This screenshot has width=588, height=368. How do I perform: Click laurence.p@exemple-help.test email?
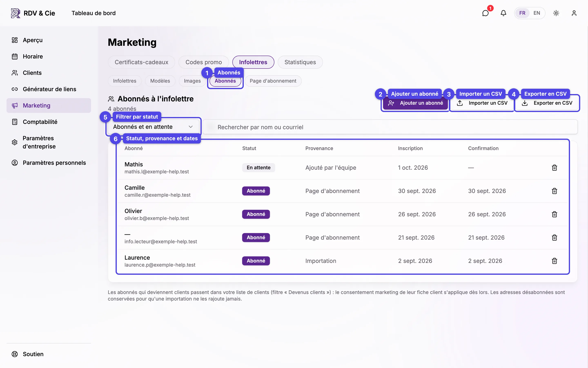(x=160, y=265)
